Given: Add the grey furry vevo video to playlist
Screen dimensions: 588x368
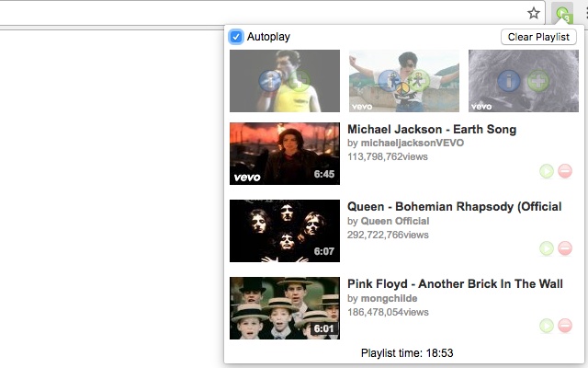Looking at the screenshot, I should 538,80.
